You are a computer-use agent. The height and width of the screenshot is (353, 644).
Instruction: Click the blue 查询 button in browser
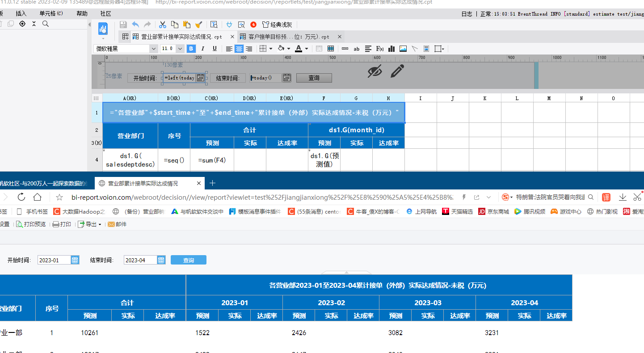[x=188, y=260]
